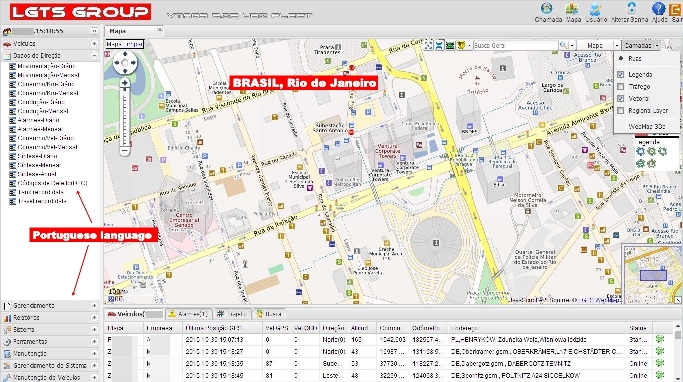Enable the Tráfego layer checkbox

[x=621, y=87]
